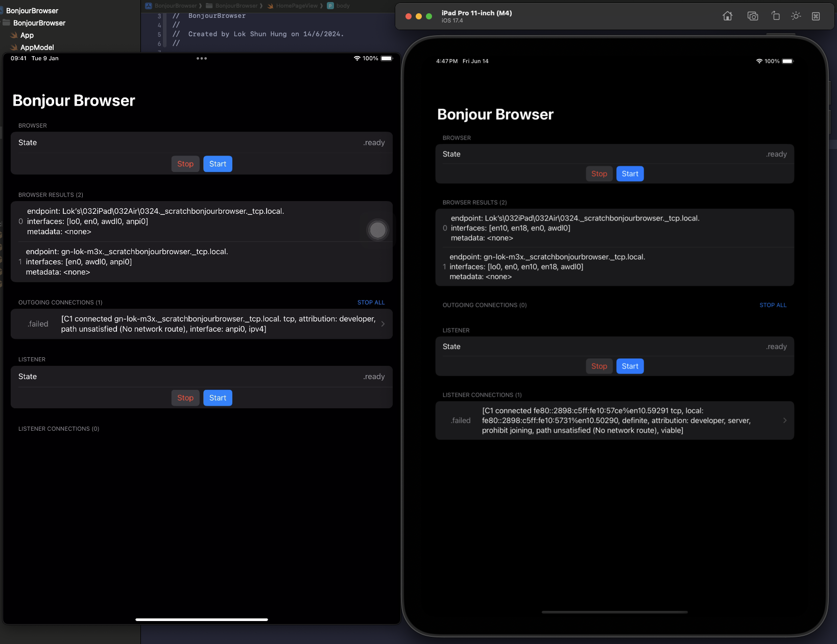Tap STOP ALL in Simulator
The image size is (837, 644).
(773, 305)
